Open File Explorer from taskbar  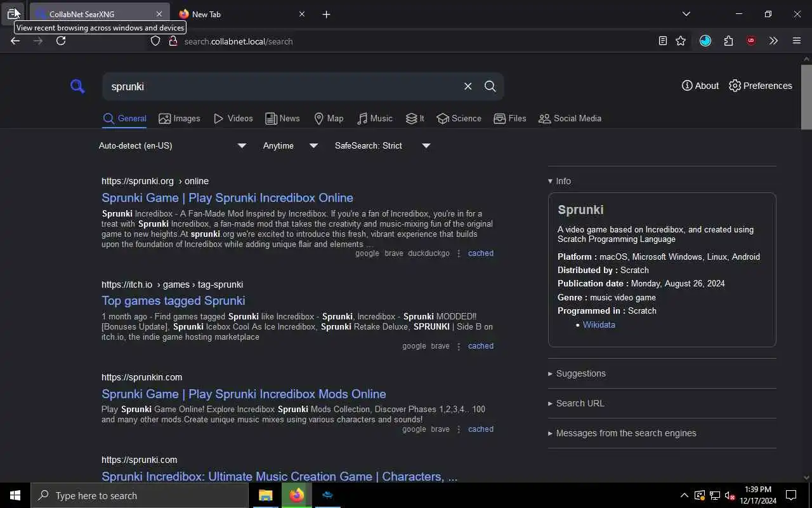tap(265, 495)
